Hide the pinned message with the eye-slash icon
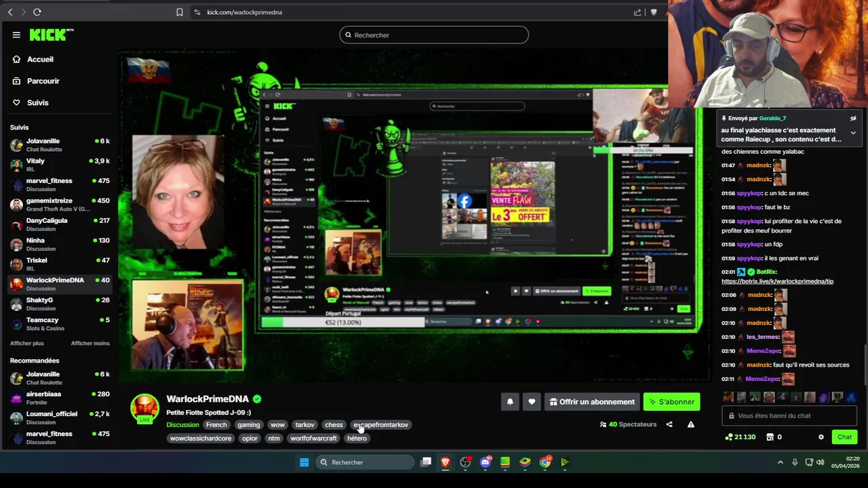This screenshot has width=868, height=488. [853, 119]
